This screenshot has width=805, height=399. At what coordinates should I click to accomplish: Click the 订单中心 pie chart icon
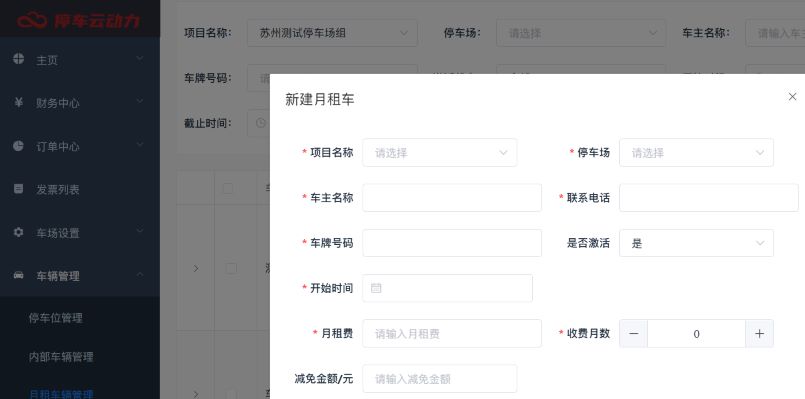(x=18, y=146)
